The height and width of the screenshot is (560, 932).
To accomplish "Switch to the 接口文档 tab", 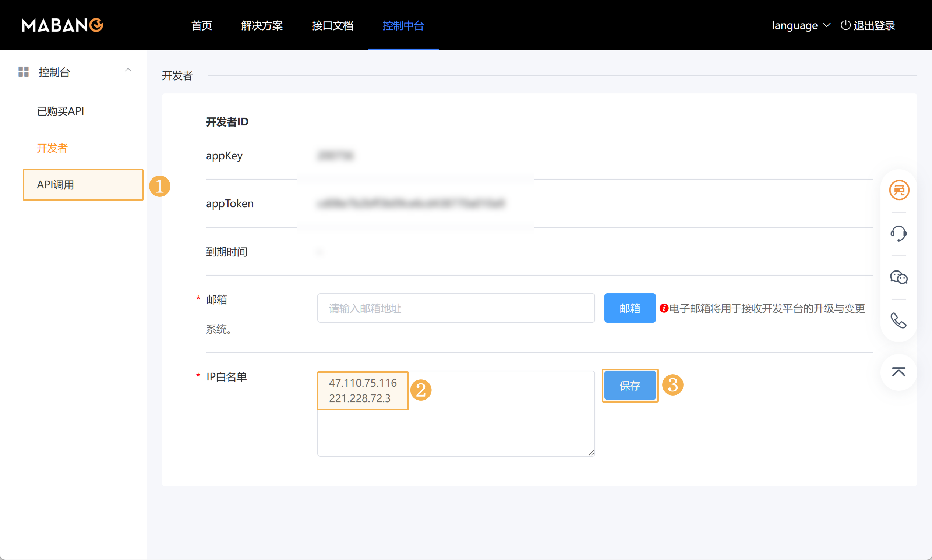I will pos(332,25).
